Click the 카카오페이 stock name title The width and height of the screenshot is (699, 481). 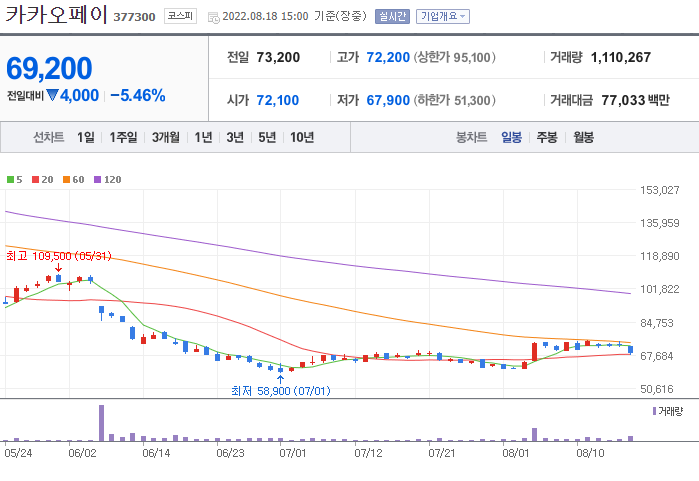[56, 15]
